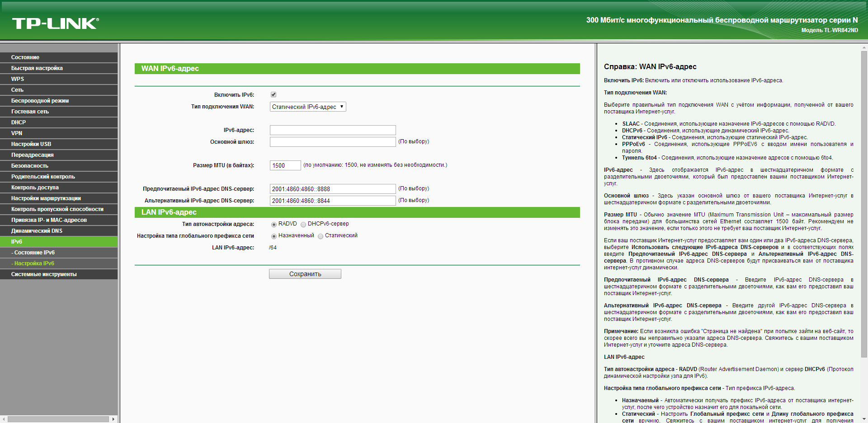Screen dimensions: 868x423
Task: Select the RADVD radio button
Action: pos(274,225)
